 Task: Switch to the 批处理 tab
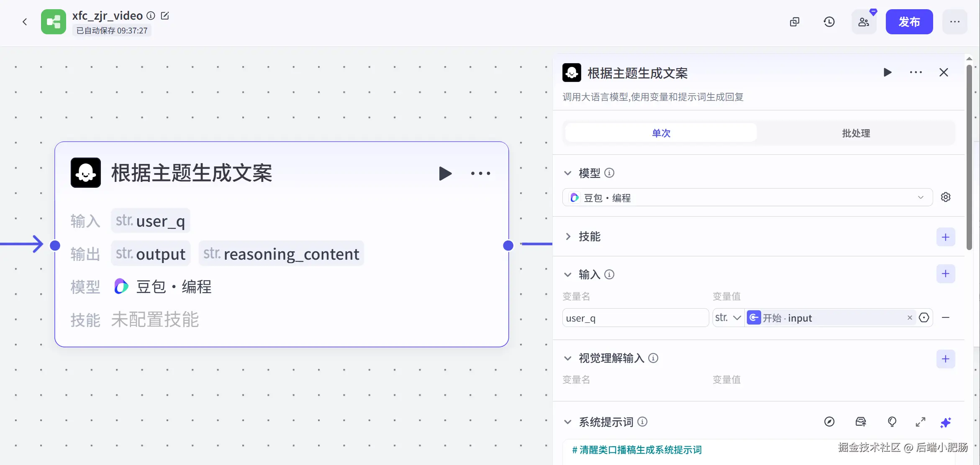tap(856, 133)
